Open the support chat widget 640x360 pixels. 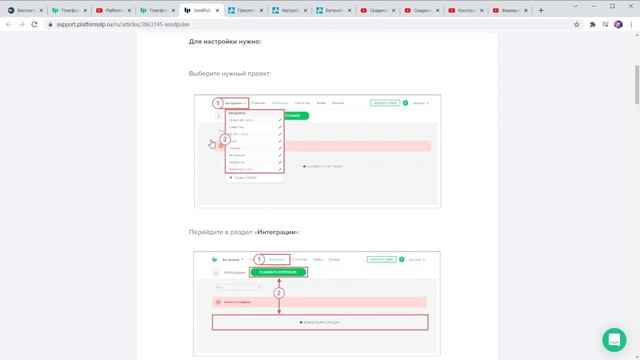tap(614, 340)
